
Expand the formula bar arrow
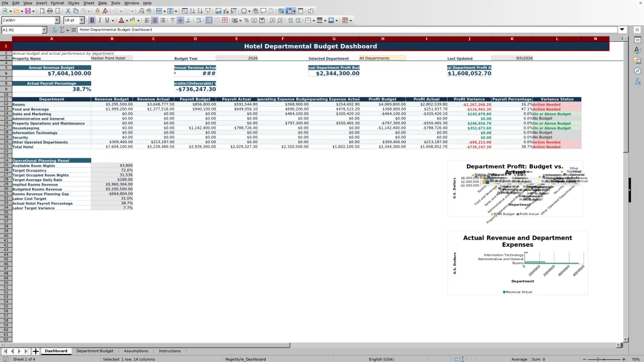click(622, 30)
